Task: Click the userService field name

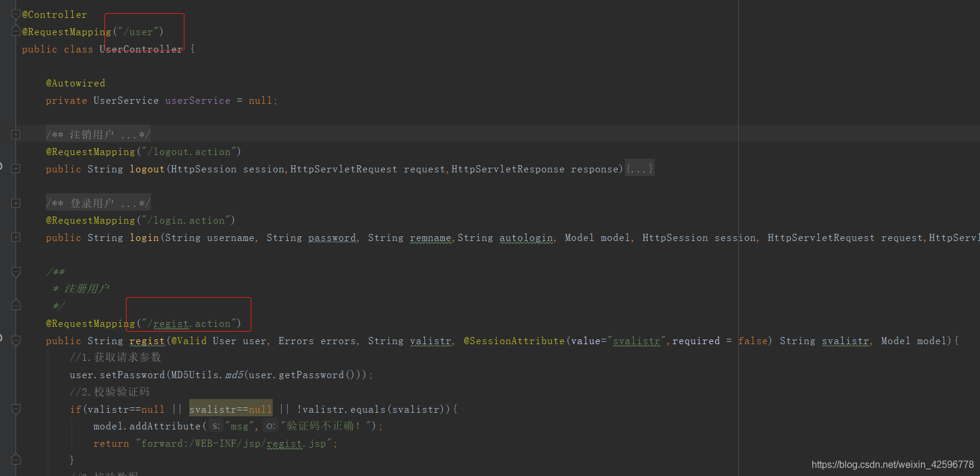Action: (198, 100)
